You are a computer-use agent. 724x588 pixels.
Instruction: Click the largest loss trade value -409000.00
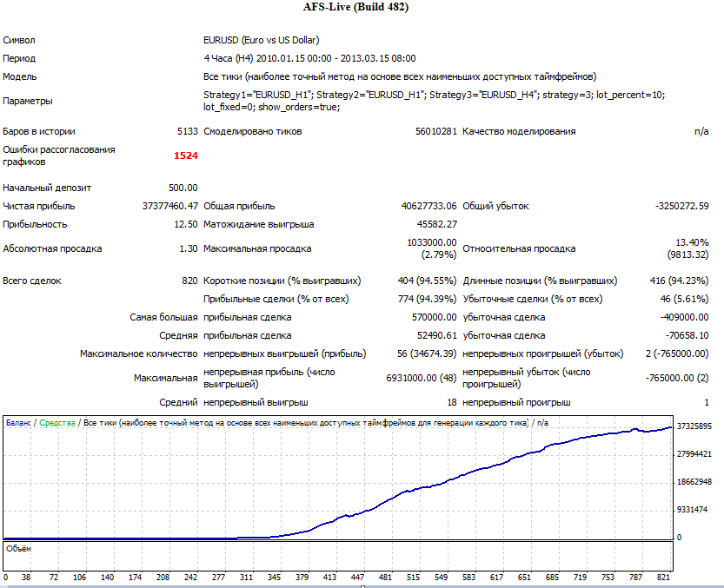[685, 317]
